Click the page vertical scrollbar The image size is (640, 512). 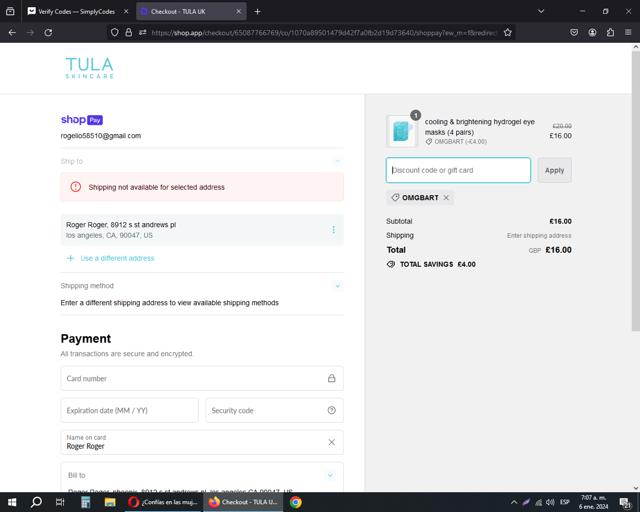point(636,191)
